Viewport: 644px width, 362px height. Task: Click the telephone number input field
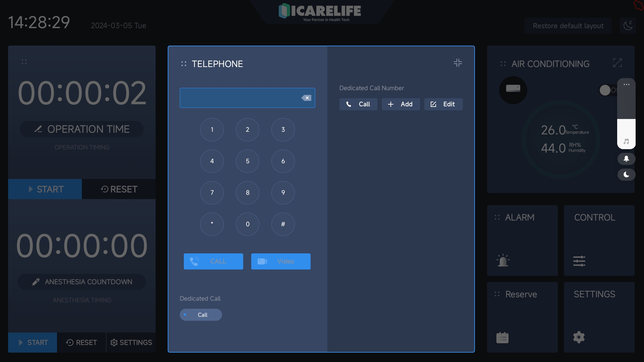(x=247, y=98)
